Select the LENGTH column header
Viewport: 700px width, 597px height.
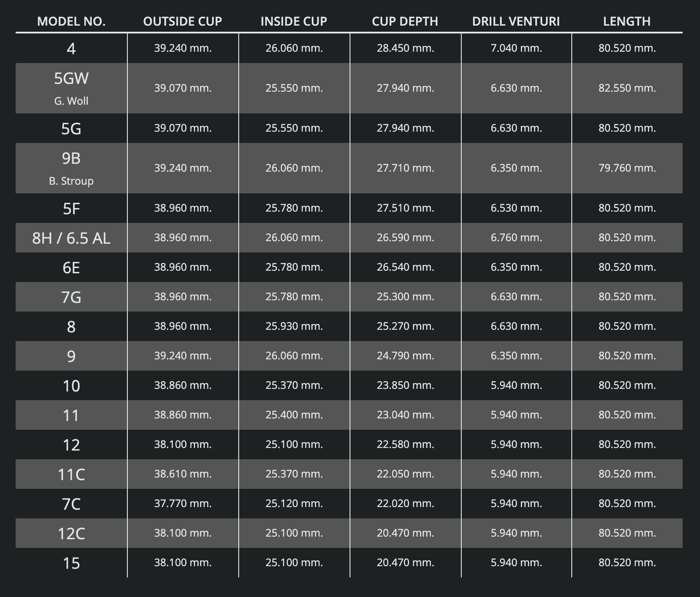pos(627,21)
